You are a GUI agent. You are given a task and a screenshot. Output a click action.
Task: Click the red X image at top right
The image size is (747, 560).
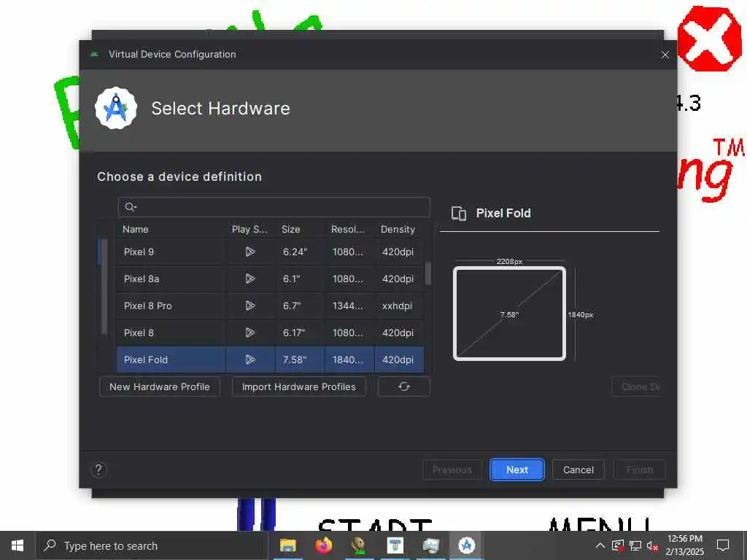click(709, 39)
